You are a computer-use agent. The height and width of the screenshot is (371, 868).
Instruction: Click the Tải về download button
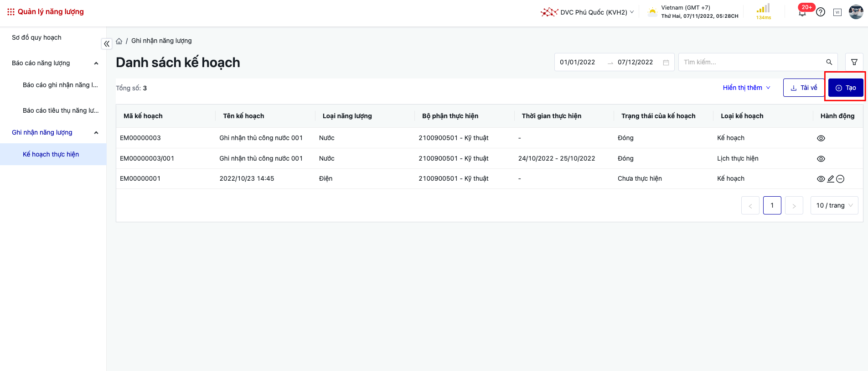[804, 88]
